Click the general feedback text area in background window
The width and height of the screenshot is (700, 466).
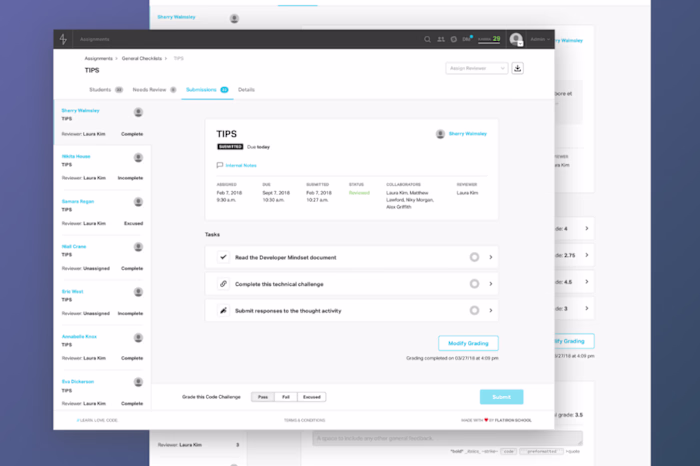[447, 438]
